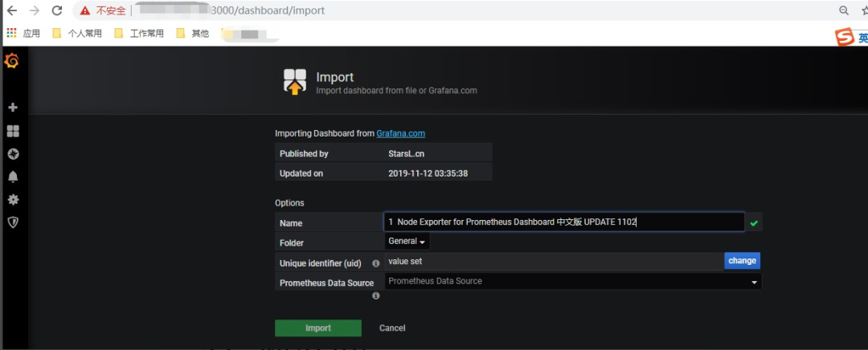Click the 'value set' uid field
Screen dimensions: 868x350
click(554, 261)
